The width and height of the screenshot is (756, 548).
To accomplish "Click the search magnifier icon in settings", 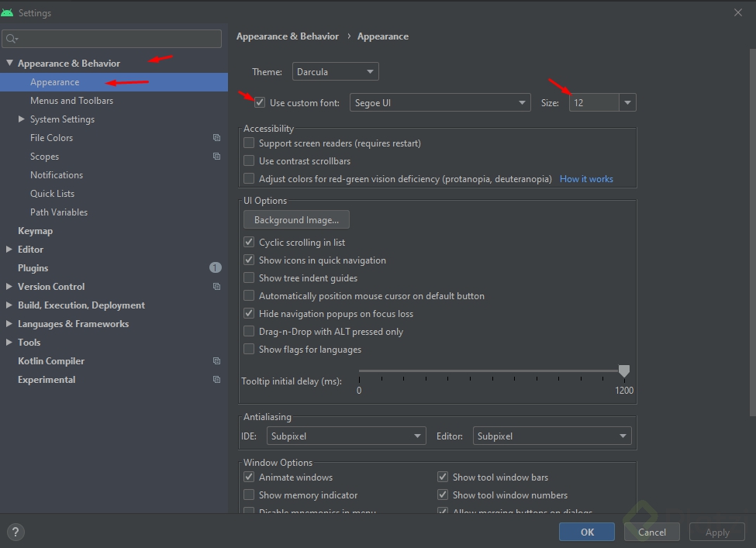I will (12, 39).
